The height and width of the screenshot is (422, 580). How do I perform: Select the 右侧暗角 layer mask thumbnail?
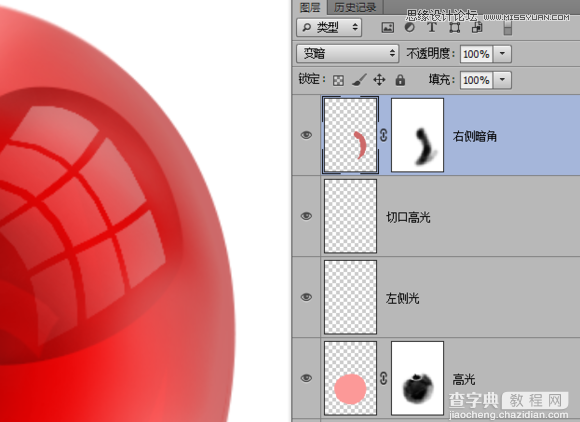(x=417, y=135)
